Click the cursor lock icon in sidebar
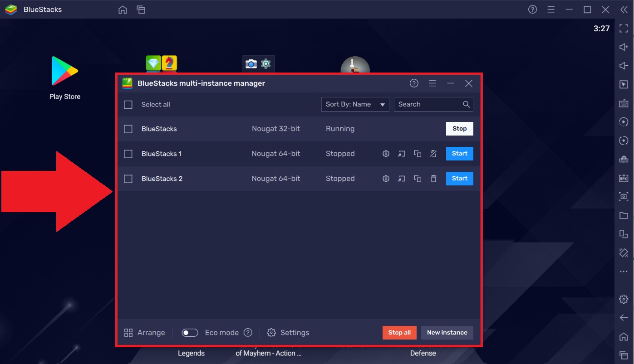The width and height of the screenshot is (634, 364). tap(624, 85)
